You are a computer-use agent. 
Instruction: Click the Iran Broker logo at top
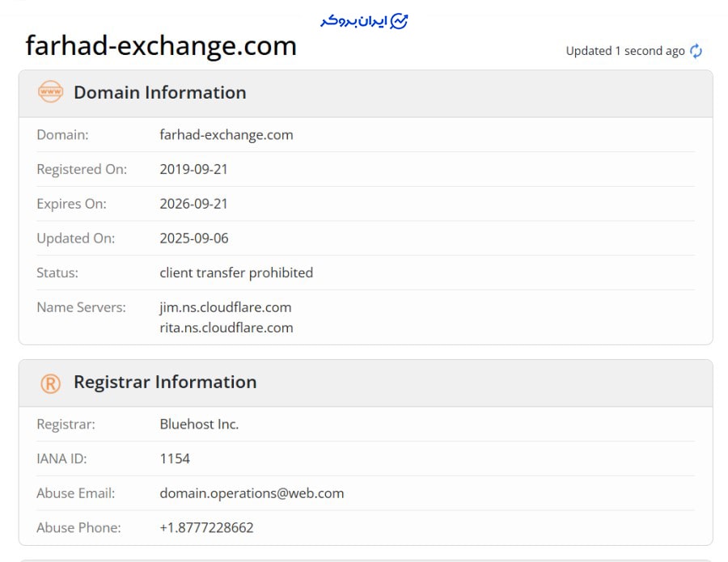tap(364, 21)
